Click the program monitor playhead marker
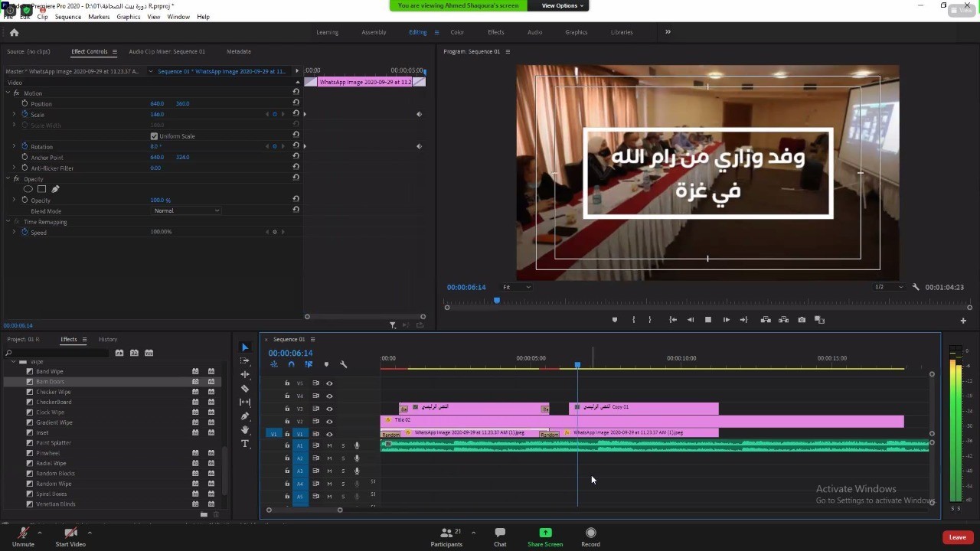This screenshot has width=980, height=551. (x=497, y=300)
